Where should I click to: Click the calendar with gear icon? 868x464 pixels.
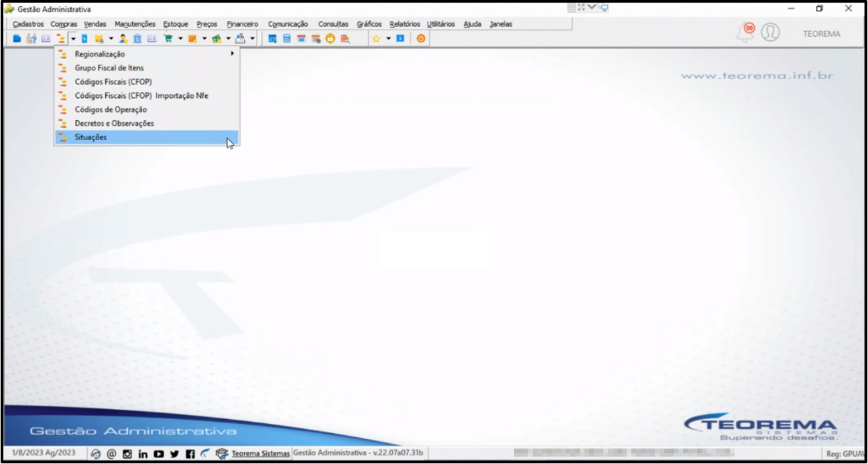(316, 39)
